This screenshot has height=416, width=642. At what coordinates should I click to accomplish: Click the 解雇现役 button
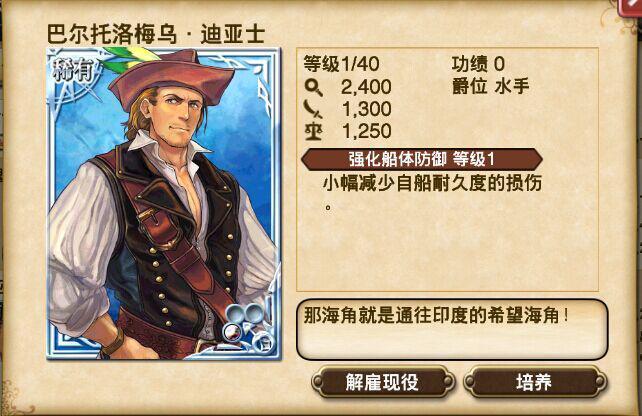pos(382,382)
